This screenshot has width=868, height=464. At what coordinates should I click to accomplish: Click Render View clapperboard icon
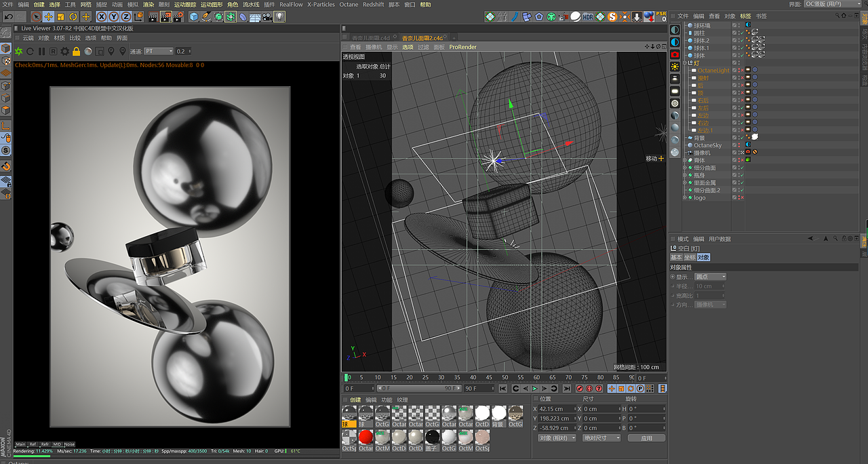click(153, 17)
